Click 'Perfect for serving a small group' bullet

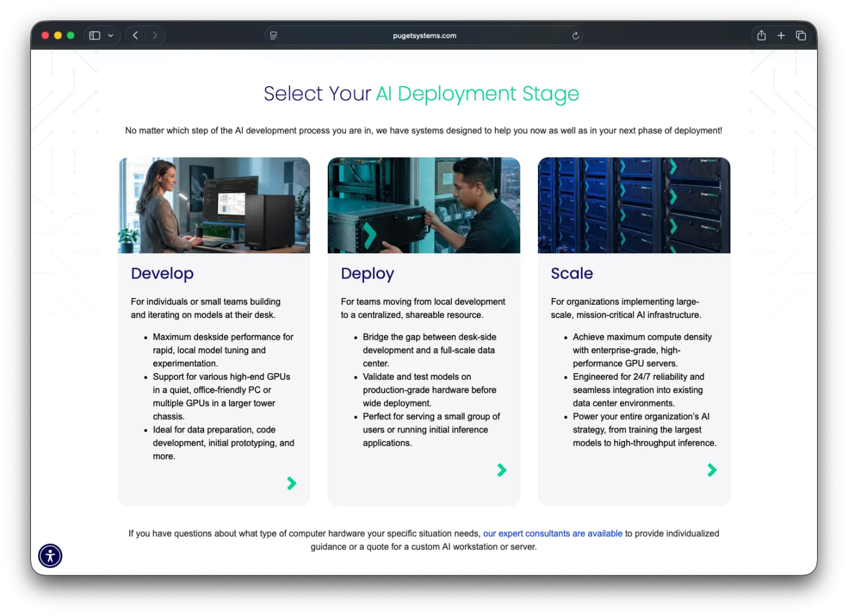pyautogui.click(x=431, y=429)
